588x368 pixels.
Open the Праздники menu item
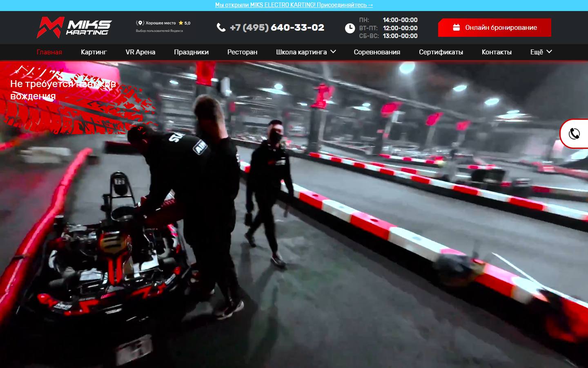click(x=191, y=52)
